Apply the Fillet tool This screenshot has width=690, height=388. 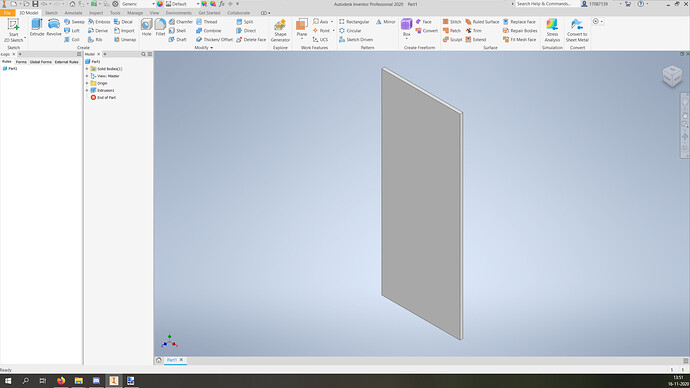(x=160, y=27)
